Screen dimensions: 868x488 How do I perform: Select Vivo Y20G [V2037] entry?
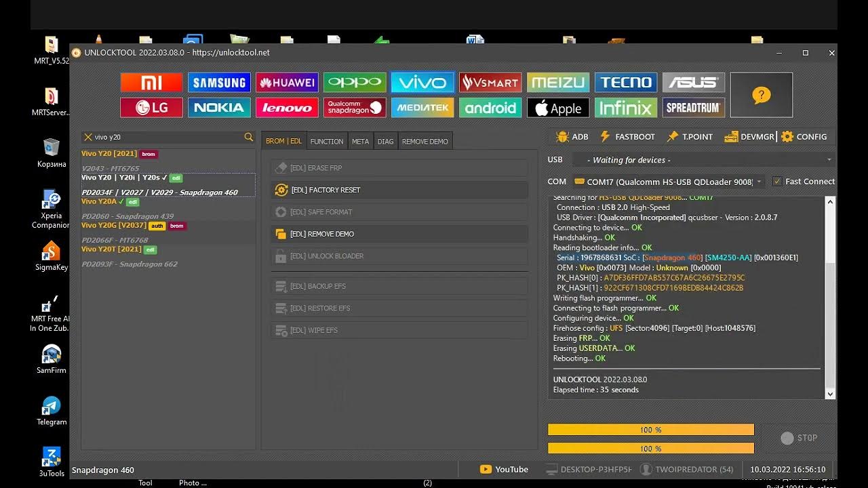click(x=168, y=232)
